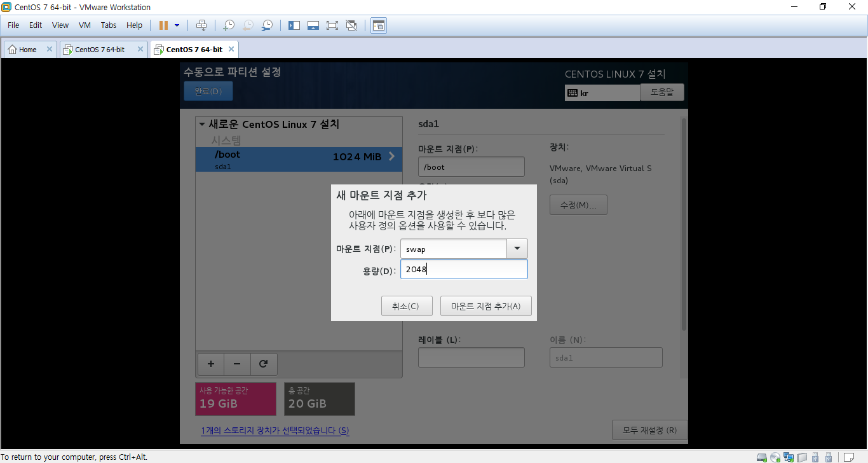Click the 모두 재설정 (R) reset all button
This screenshot has height=463, width=868.
point(649,430)
